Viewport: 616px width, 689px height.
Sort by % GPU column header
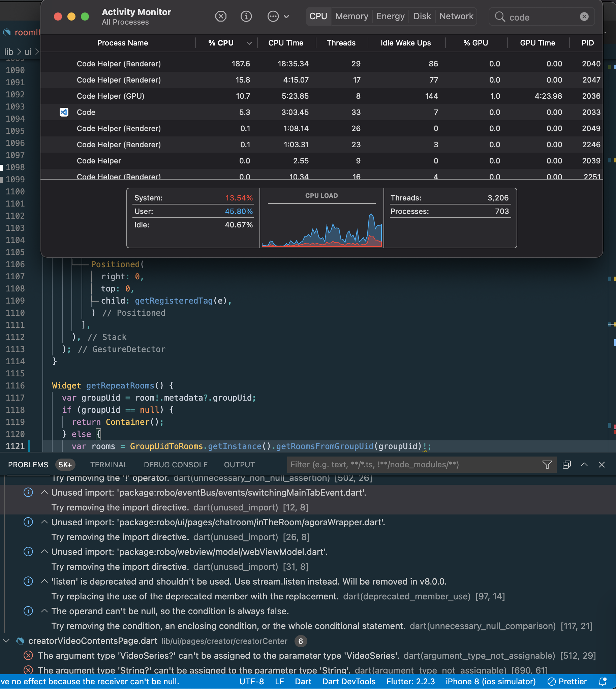tap(475, 43)
